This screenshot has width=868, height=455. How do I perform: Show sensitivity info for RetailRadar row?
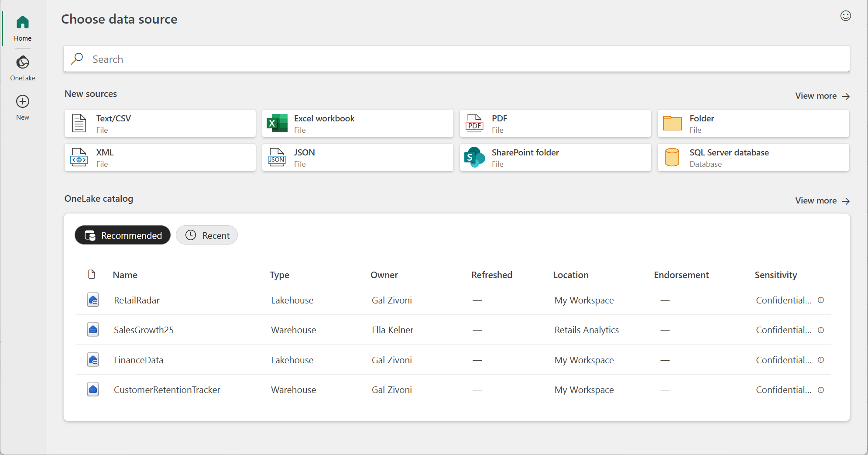(821, 300)
